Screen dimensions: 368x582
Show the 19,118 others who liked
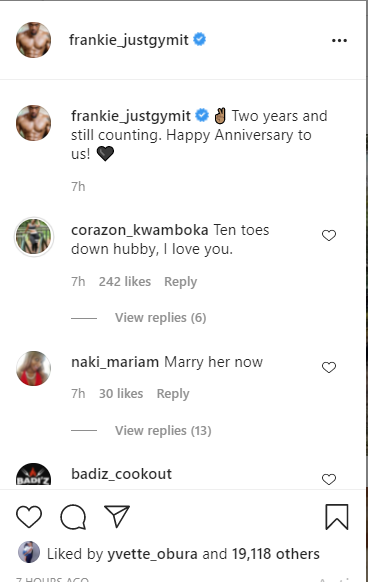(x=276, y=554)
